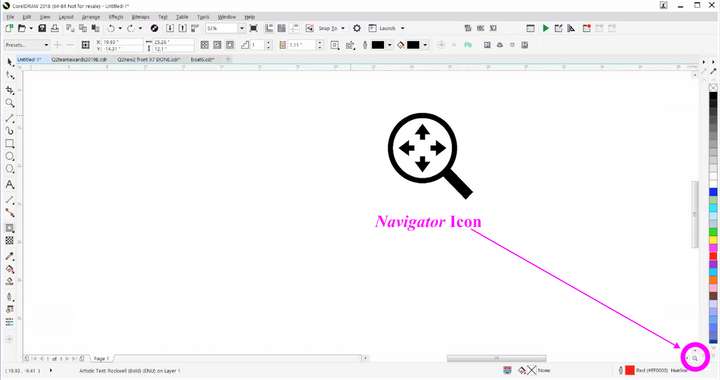Select the Freehand tool in the toolbox
Viewport: 720px width, 380px height.
point(10,118)
